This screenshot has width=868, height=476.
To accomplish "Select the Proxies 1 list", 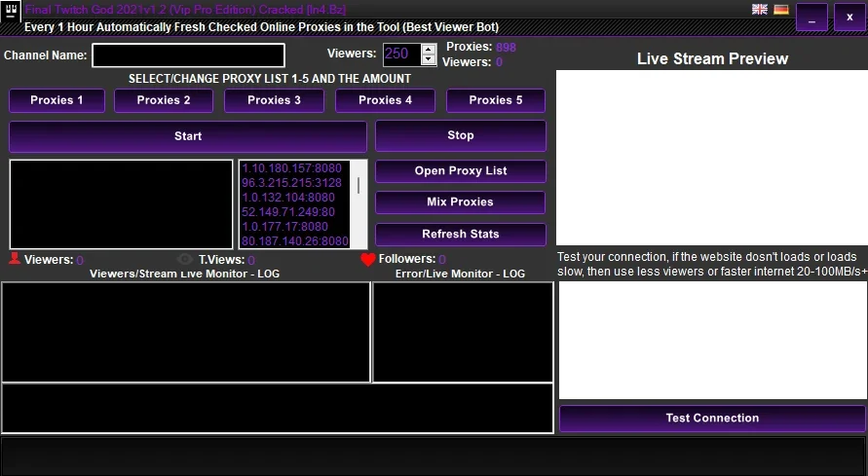I will 57,100.
